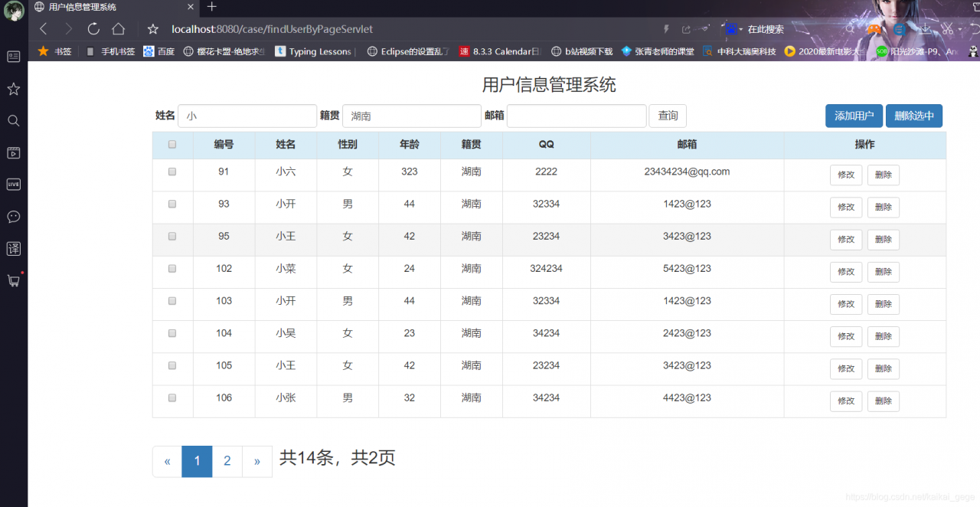Open the search engine dropdown beside paw icon
Screen dimensions: 980x507
[x=740, y=29]
